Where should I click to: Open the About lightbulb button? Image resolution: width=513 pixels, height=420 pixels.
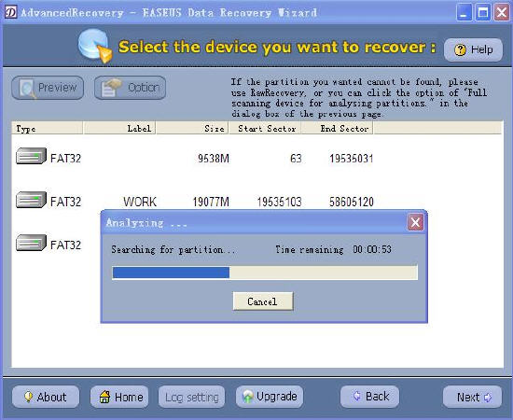46,397
